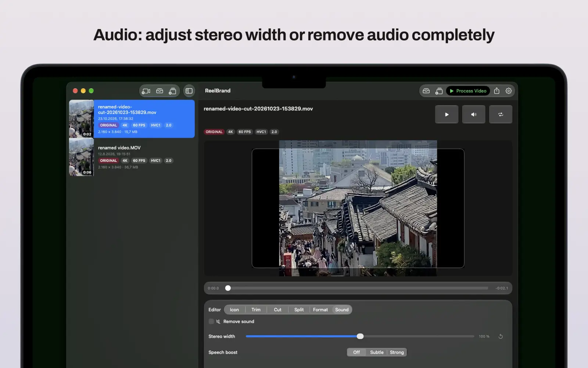This screenshot has height=368, width=588.
Task: Set Speech boost to Off
Action: coord(356,353)
